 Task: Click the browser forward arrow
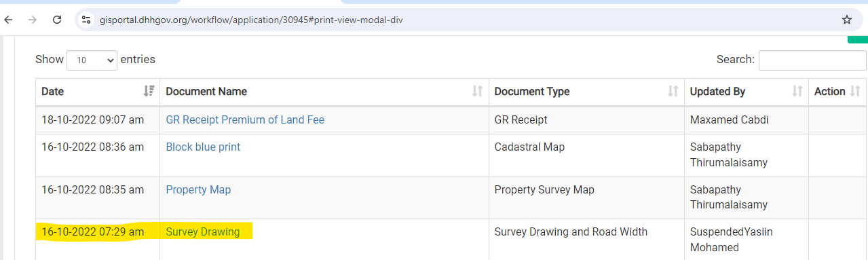pyautogui.click(x=33, y=20)
